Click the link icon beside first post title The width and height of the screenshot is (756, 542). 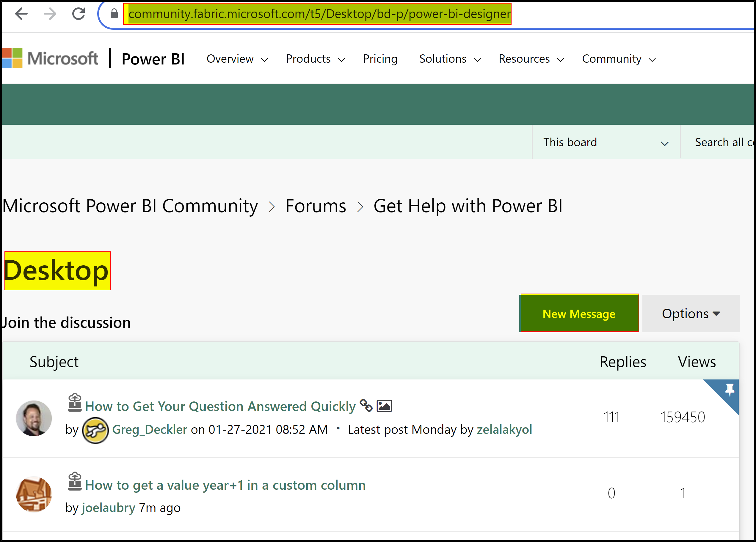point(366,405)
